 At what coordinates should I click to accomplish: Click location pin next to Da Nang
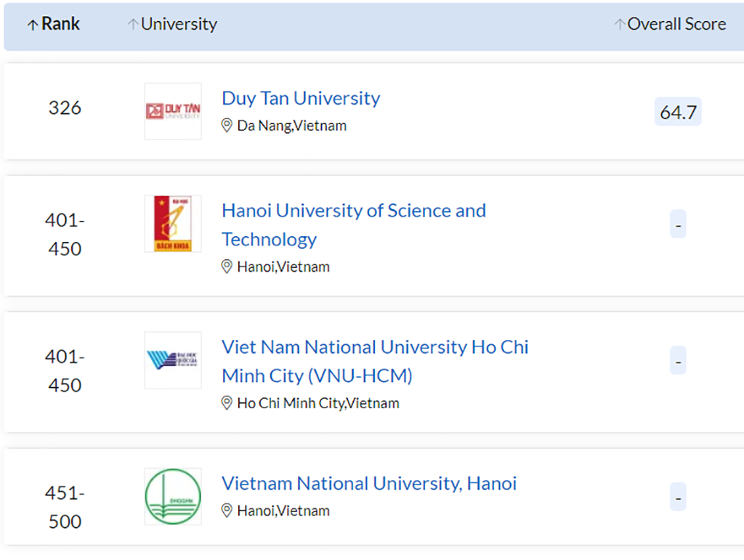(x=227, y=126)
